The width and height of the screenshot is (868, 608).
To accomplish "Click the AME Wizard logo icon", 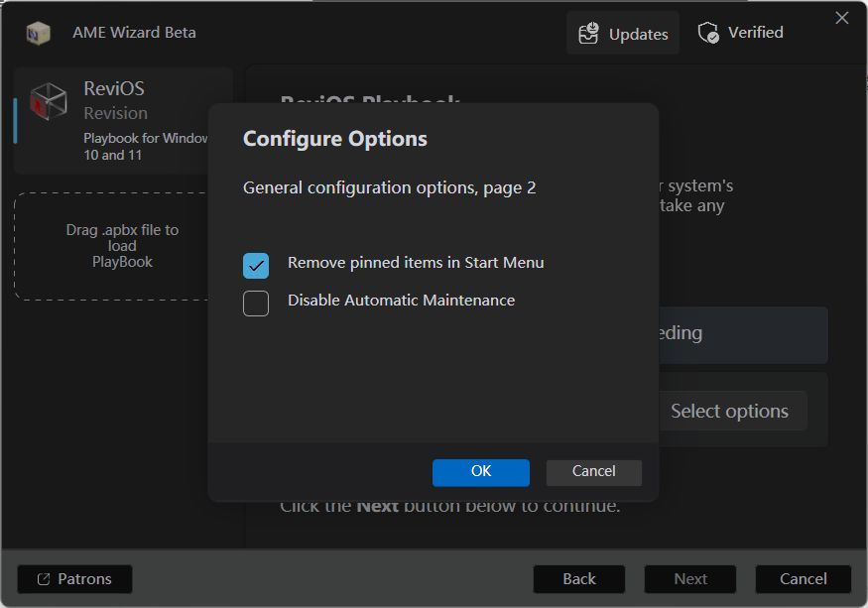I will (39, 33).
